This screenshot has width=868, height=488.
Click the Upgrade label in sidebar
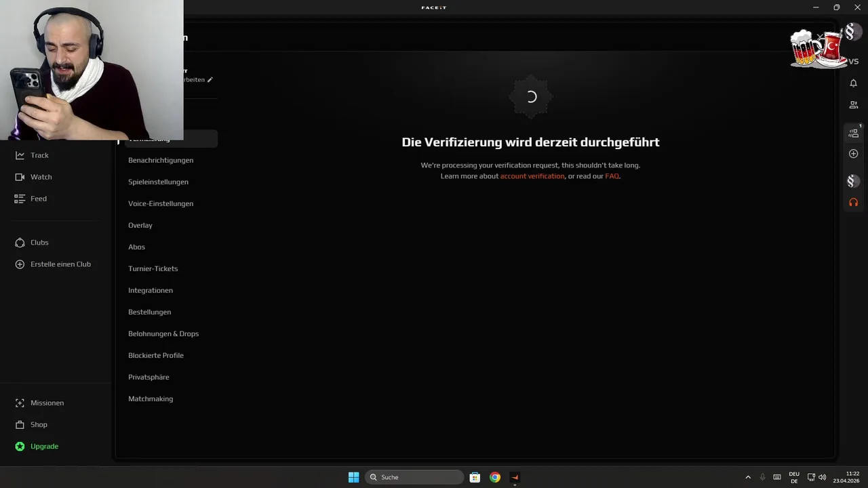coord(44,446)
